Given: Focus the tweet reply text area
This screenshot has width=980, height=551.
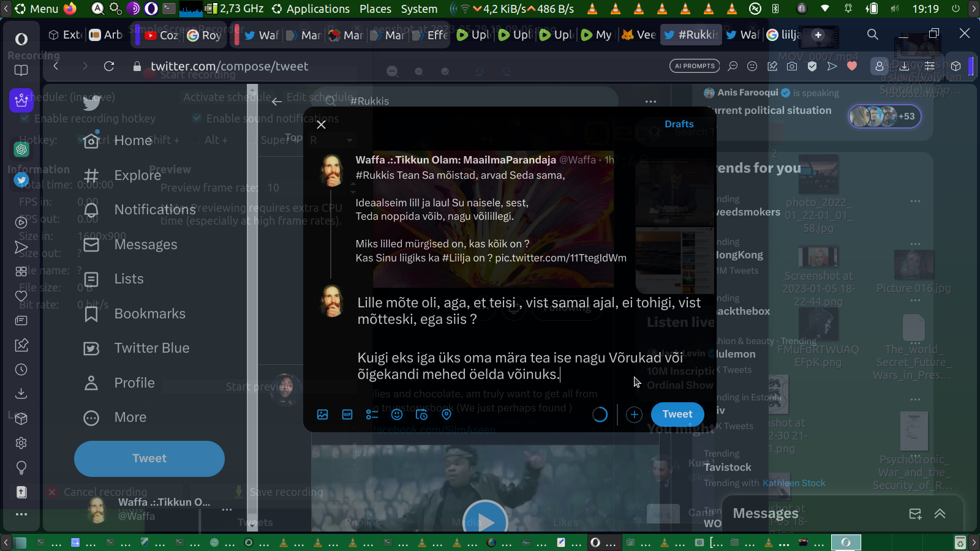Looking at the screenshot, I should coord(530,338).
